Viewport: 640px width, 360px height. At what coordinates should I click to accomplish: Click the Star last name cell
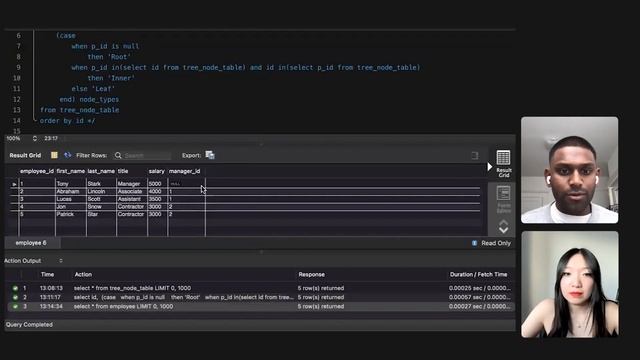coord(101,214)
